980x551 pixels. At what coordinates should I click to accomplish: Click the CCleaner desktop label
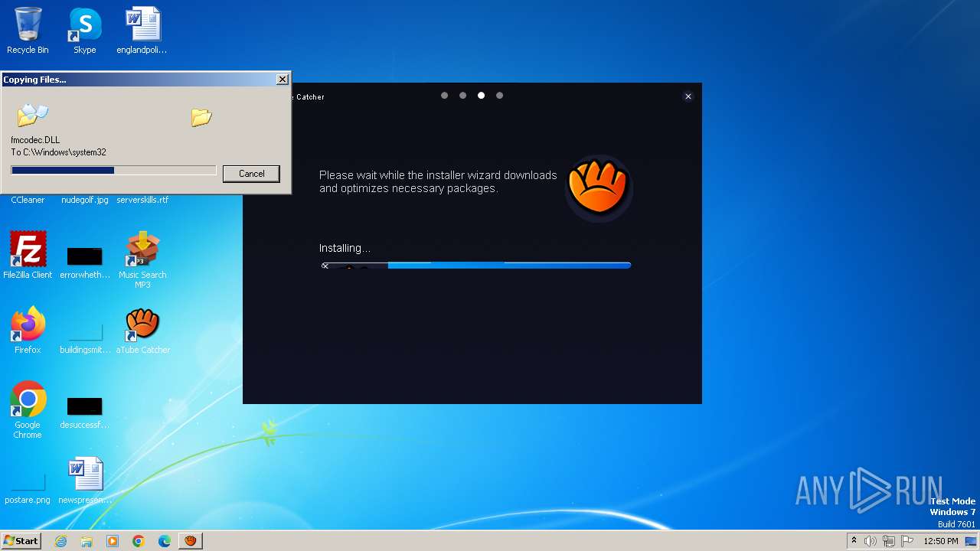[x=28, y=200]
